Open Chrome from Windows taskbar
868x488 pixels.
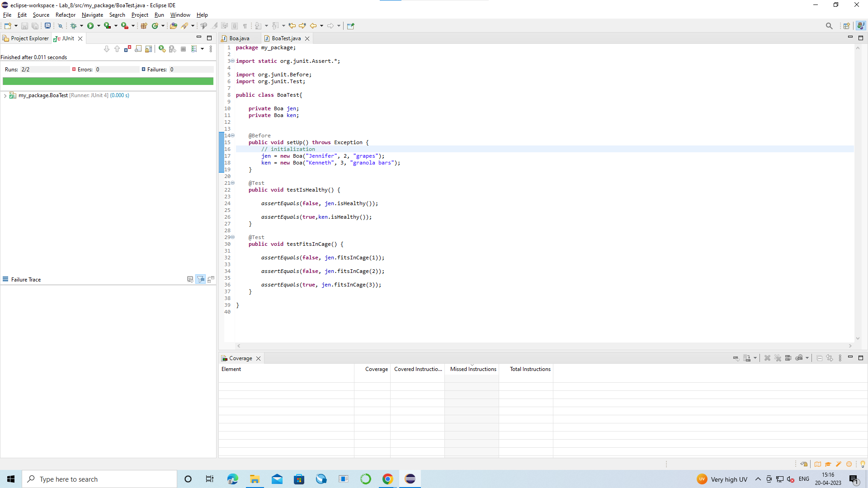click(x=388, y=479)
